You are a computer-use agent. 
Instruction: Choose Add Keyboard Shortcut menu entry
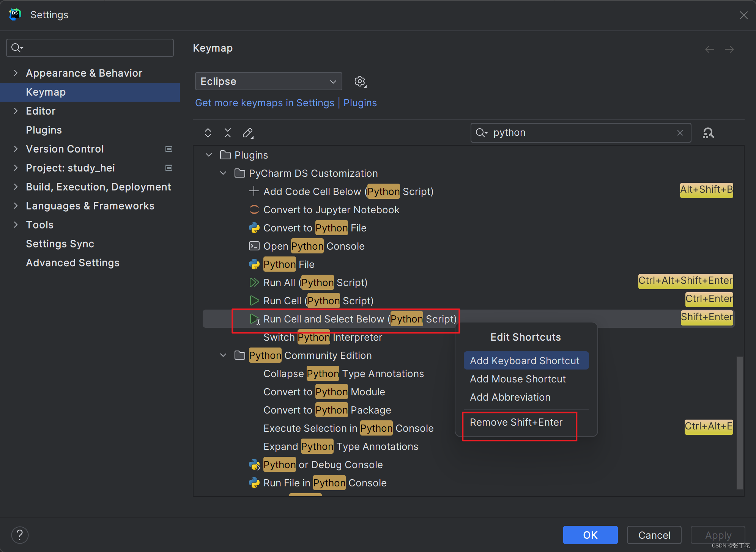point(525,361)
